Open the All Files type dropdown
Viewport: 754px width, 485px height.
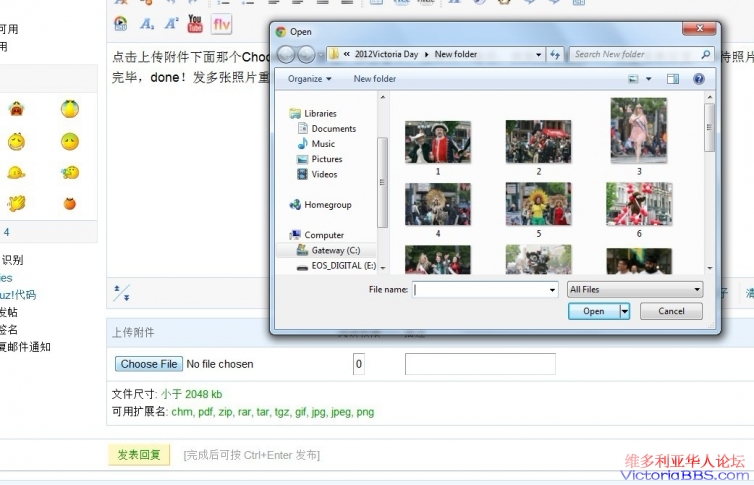[634, 290]
